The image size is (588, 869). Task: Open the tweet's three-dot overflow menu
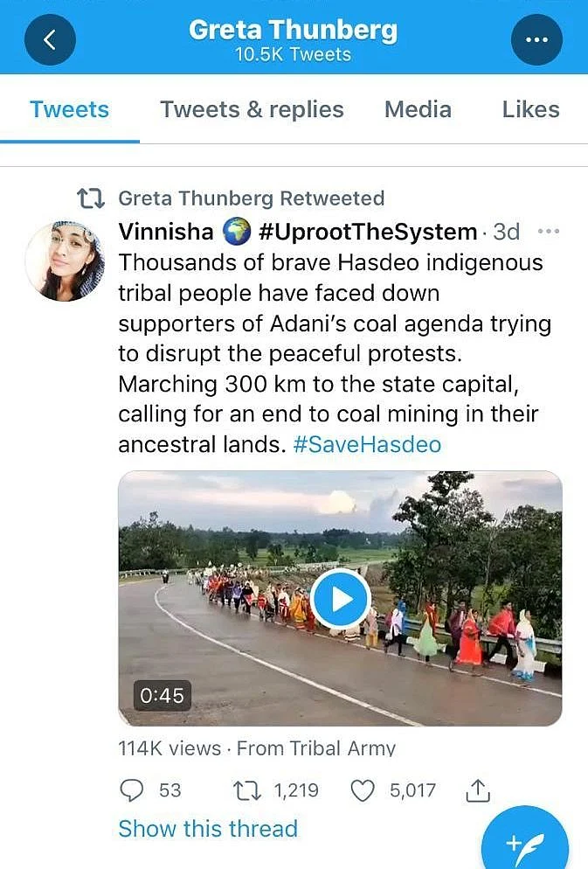coord(549,231)
